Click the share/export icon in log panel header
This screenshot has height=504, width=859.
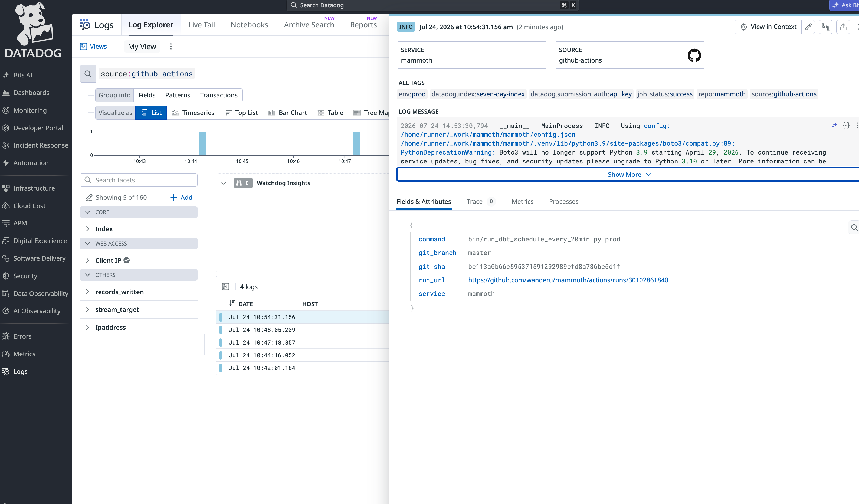[x=843, y=27]
